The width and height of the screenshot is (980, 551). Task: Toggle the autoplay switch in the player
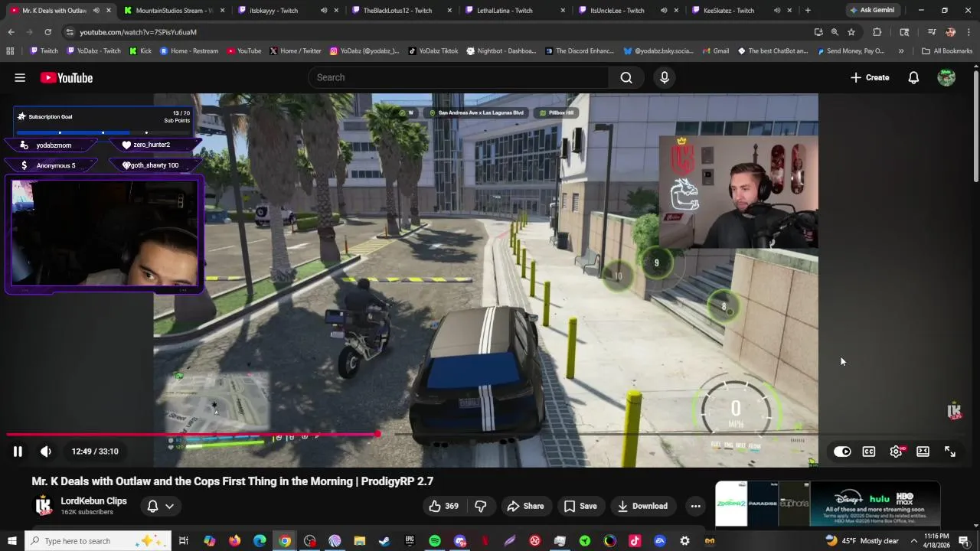click(842, 452)
